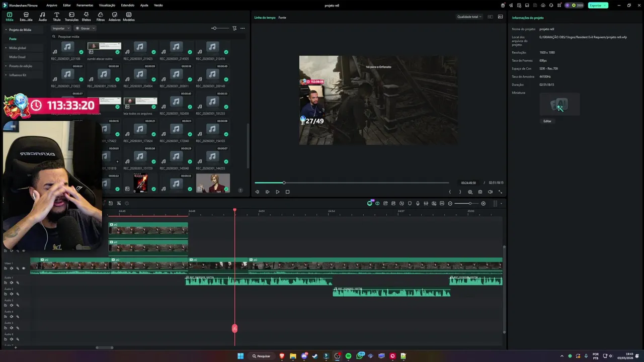Viewport: 644px width, 362px height.
Task: Play the preview
Action: click(x=277, y=192)
